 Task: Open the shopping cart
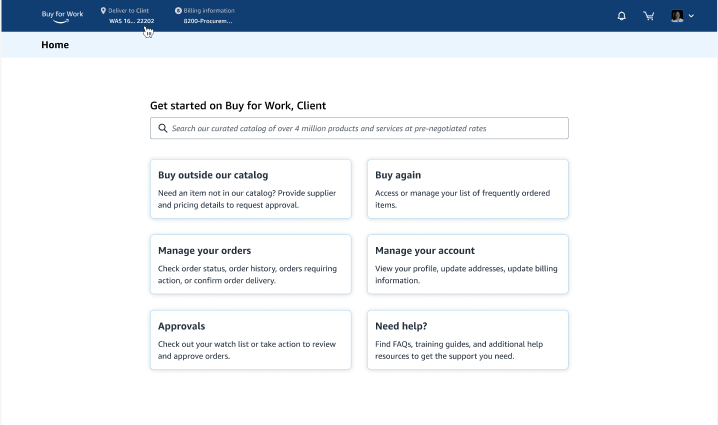648,16
